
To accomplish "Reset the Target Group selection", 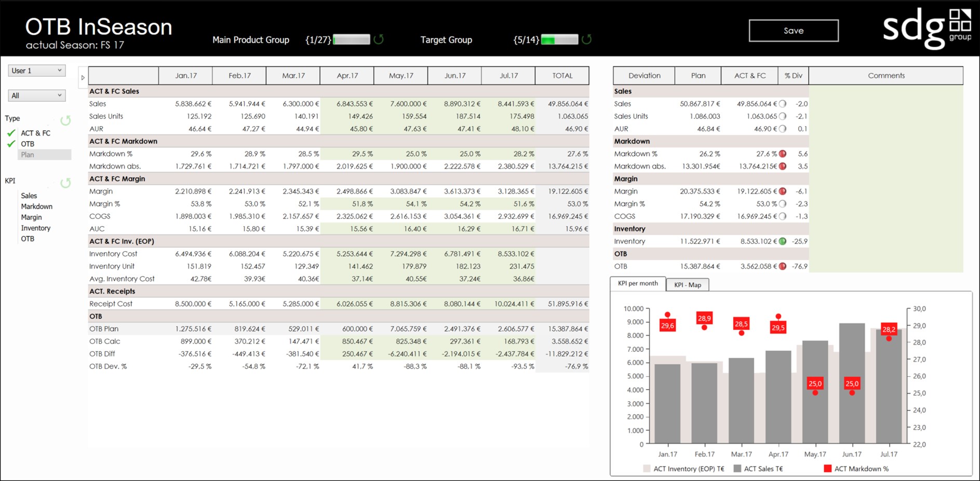I will [586, 39].
